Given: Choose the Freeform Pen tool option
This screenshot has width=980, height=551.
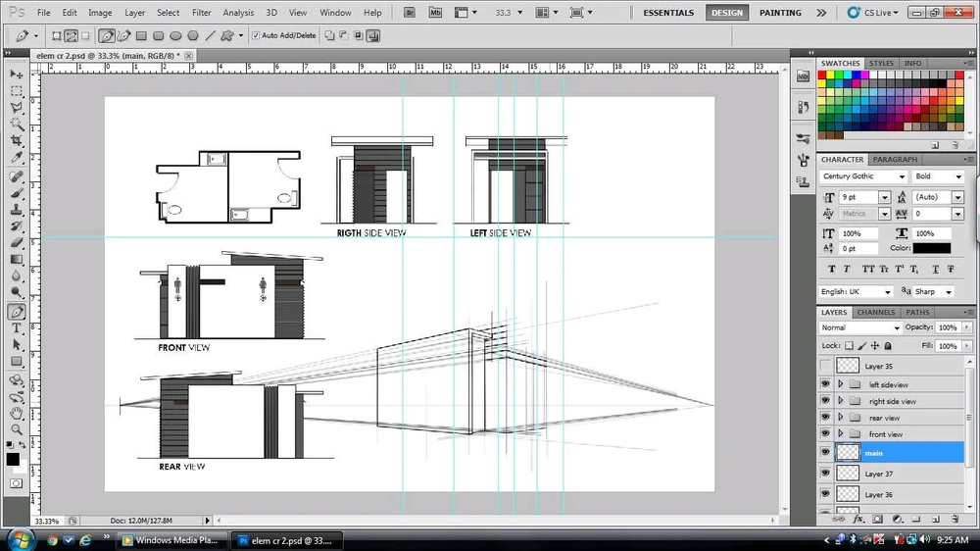Looking at the screenshot, I should [x=124, y=35].
